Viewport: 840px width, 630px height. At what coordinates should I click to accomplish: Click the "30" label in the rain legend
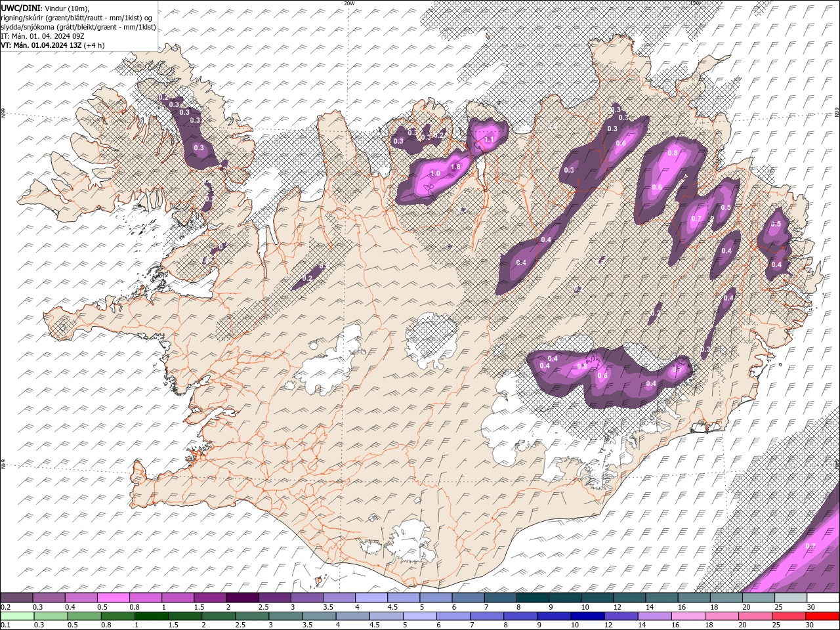point(811,625)
